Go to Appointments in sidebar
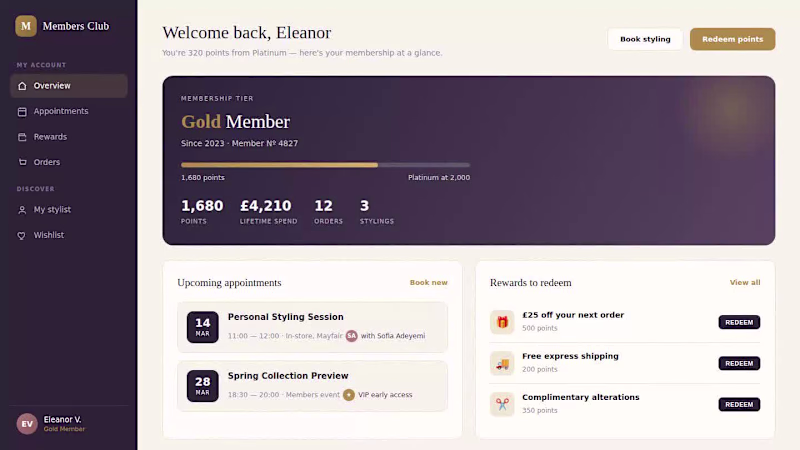The width and height of the screenshot is (800, 450). tap(69, 111)
